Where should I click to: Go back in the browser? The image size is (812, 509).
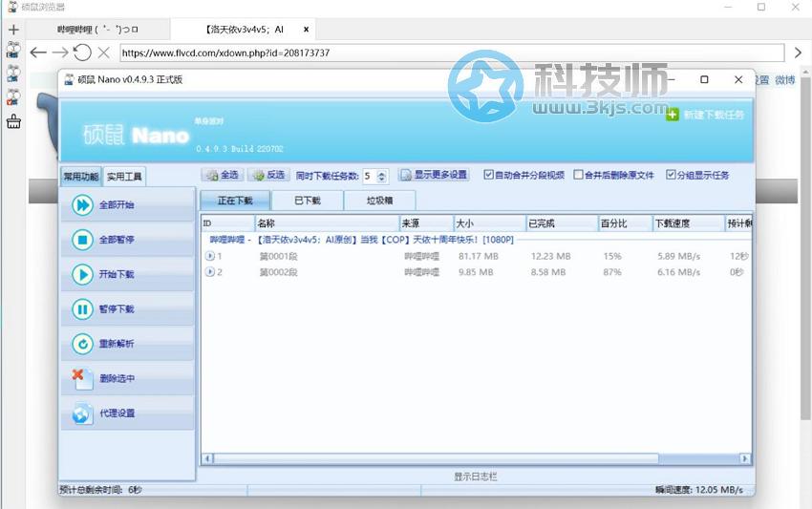click(x=38, y=53)
